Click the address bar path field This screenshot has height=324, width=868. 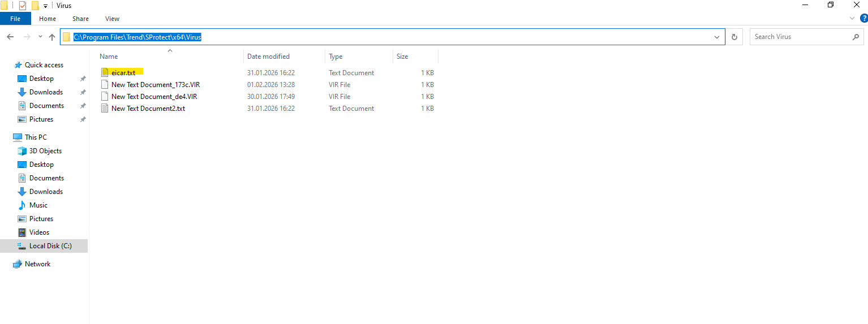(x=393, y=37)
